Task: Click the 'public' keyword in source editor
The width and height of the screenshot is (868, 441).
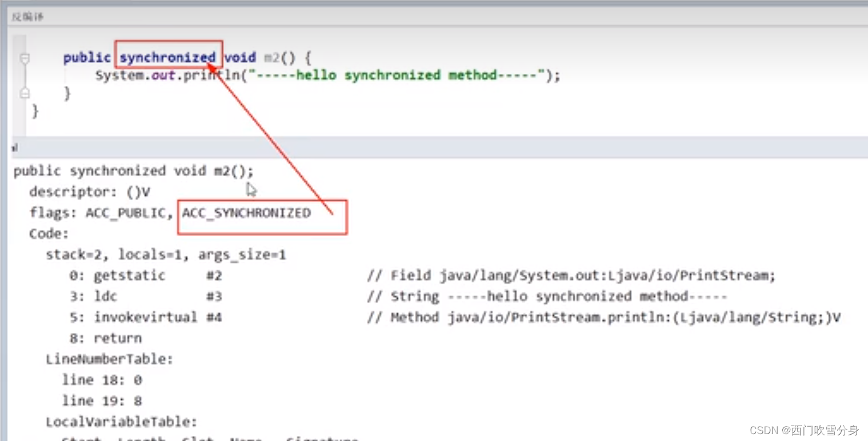Action: (87, 58)
